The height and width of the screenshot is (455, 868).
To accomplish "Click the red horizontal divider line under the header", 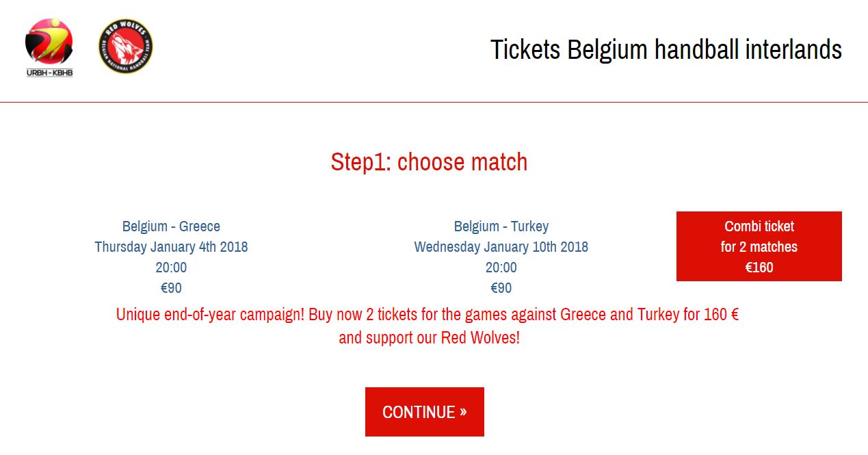I will click(x=434, y=102).
